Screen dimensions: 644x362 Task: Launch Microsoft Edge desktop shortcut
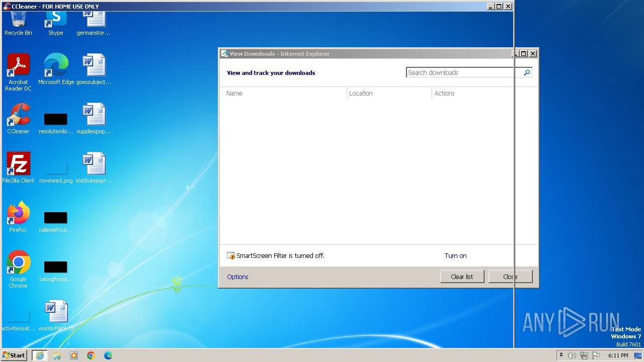tap(56, 69)
